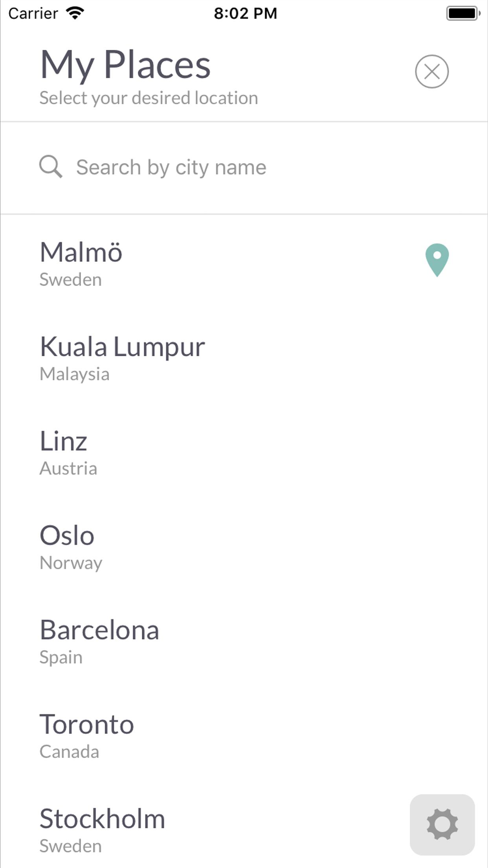Tap the teal location pin icon
Viewport: 488px width, 868px height.
point(437,260)
